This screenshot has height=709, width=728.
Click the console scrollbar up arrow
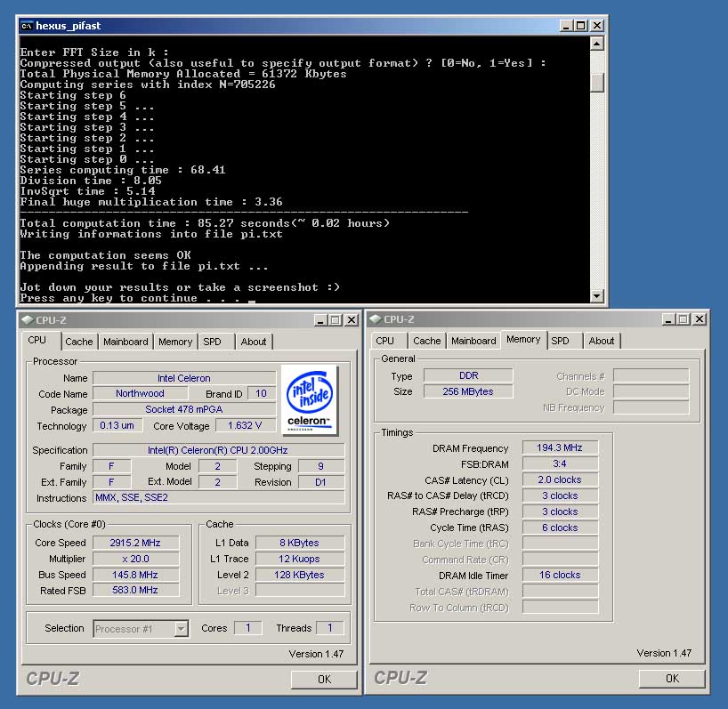[x=597, y=44]
